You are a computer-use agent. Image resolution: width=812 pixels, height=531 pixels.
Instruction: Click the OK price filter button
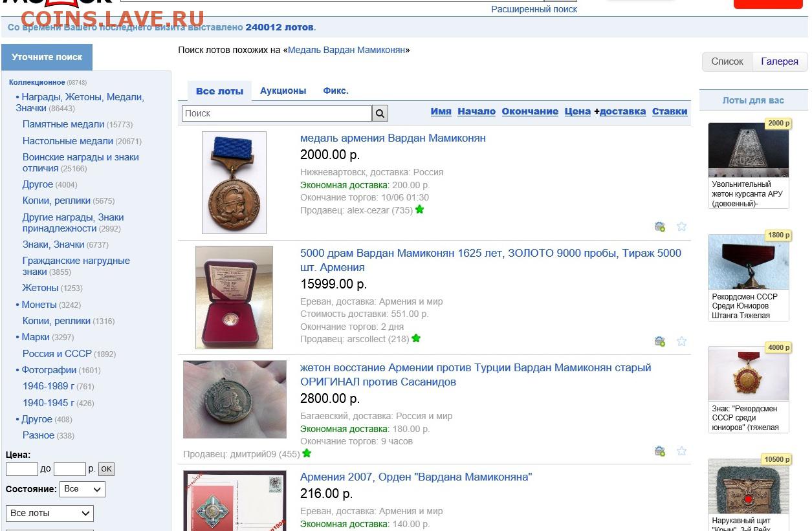pos(106,469)
